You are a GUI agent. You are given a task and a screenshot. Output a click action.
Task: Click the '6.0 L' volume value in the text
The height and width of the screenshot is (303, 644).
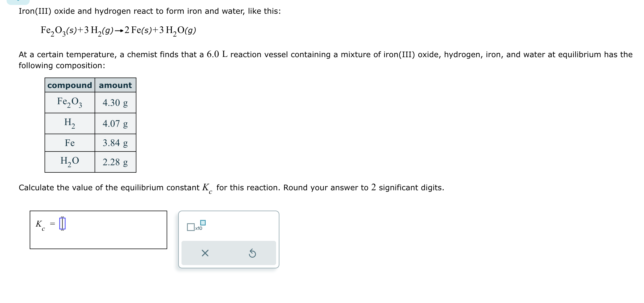(217, 54)
